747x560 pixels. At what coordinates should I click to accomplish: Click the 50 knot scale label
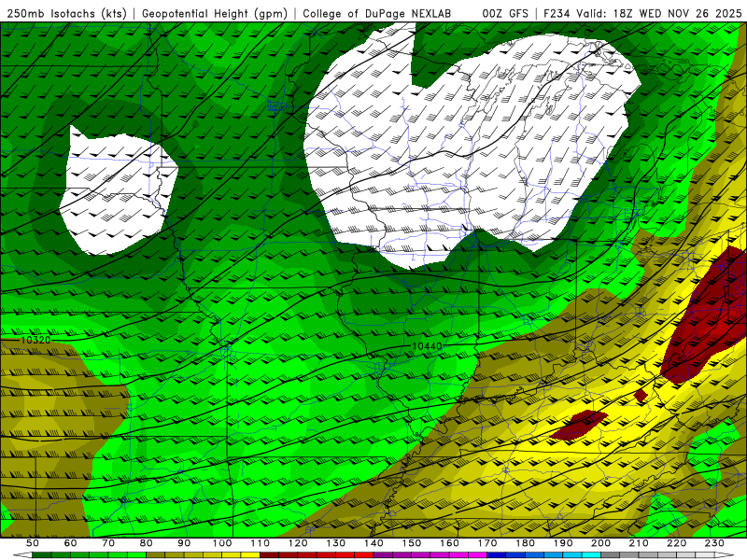(x=33, y=543)
